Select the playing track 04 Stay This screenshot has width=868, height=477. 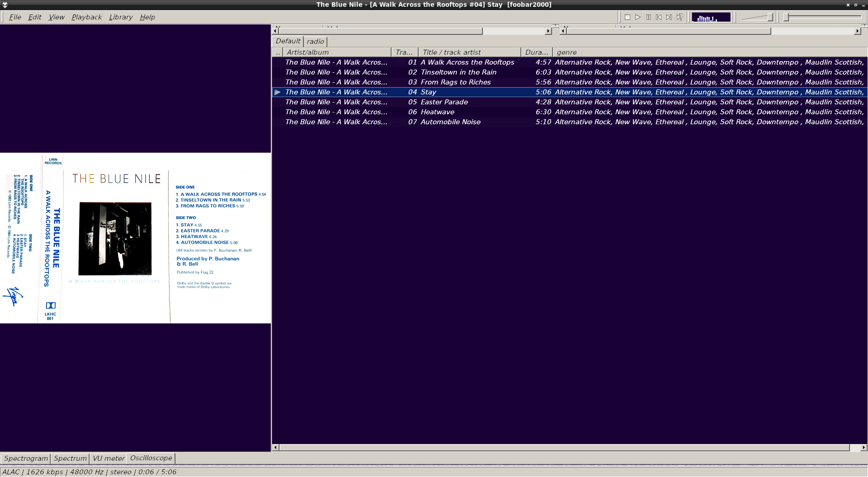coord(570,92)
